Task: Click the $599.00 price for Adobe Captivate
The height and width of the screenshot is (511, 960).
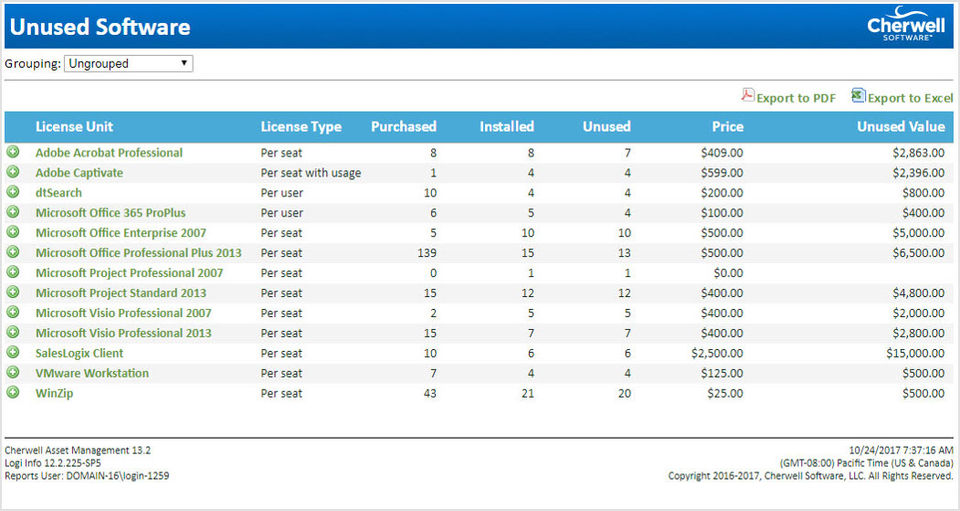Action: tap(722, 173)
